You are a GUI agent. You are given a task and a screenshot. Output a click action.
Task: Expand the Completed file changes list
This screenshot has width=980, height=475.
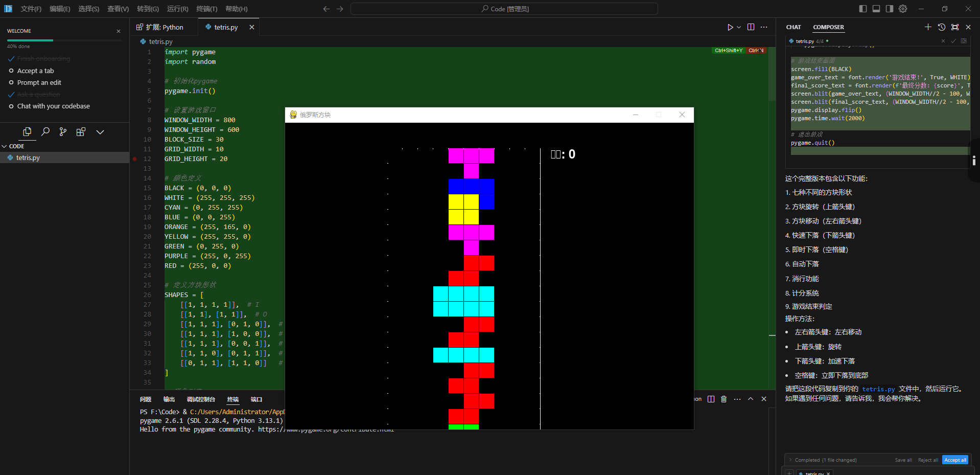[x=790, y=460]
